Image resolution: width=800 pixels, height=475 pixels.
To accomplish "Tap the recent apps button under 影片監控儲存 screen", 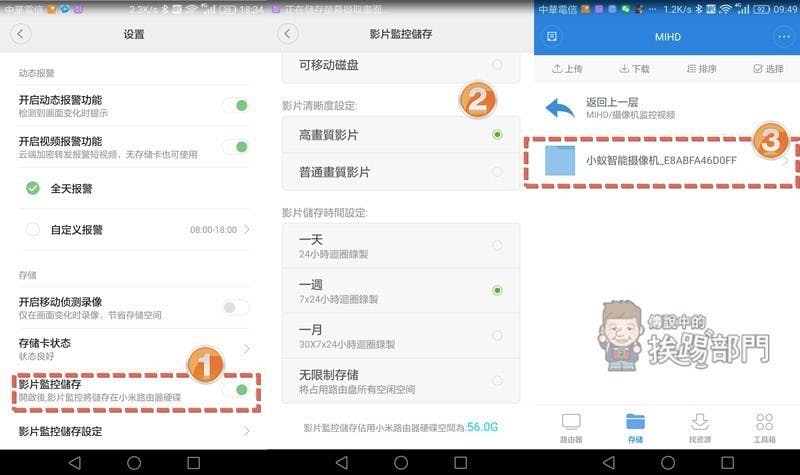I will 460,463.
